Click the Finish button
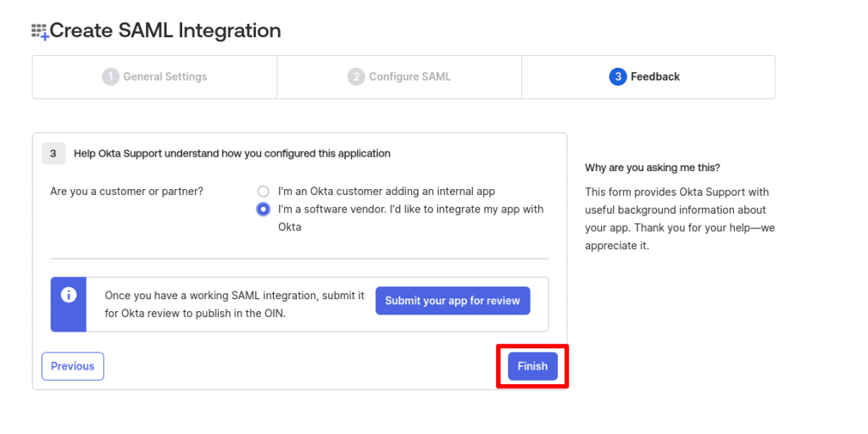Image resolution: width=868 pixels, height=434 pixels. pyautogui.click(x=532, y=366)
